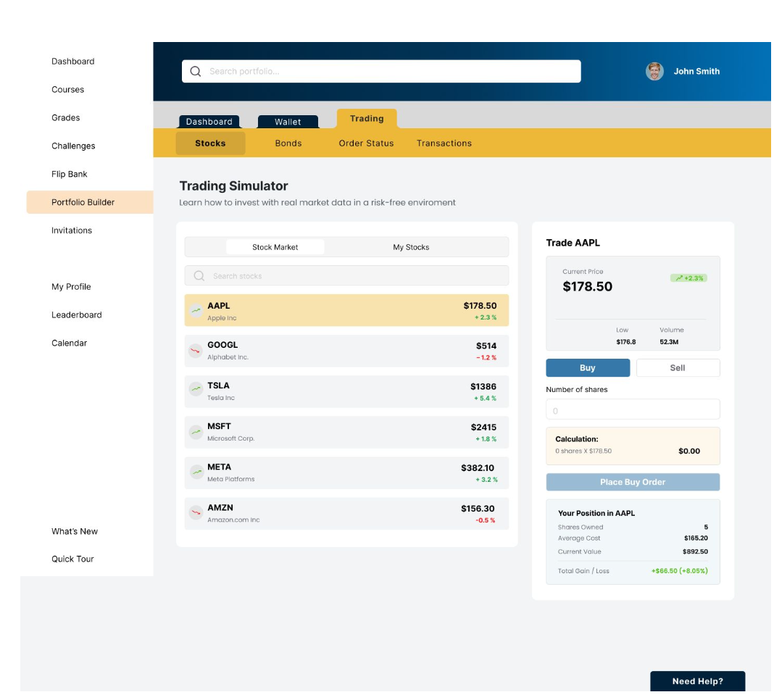Open the Order Status sub-tab
774x700 pixels.
click(x=366, y=143)
